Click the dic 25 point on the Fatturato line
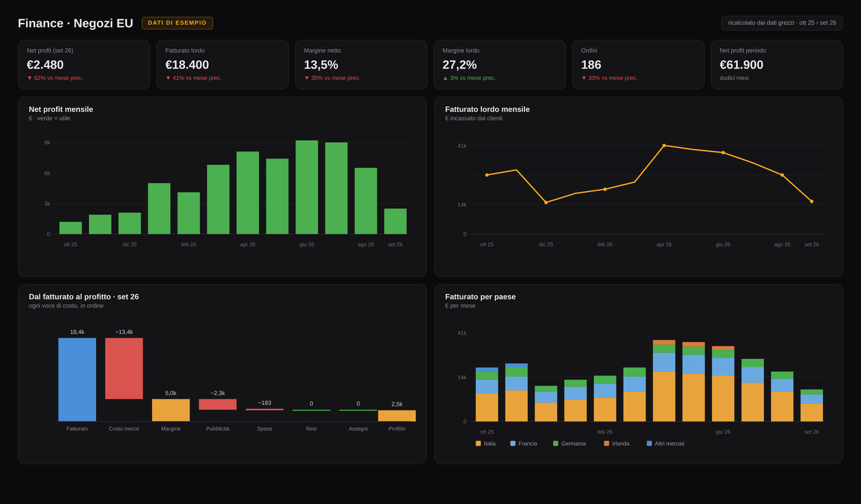The width and height of the screenshot is (861, 504). coord(546,203)
